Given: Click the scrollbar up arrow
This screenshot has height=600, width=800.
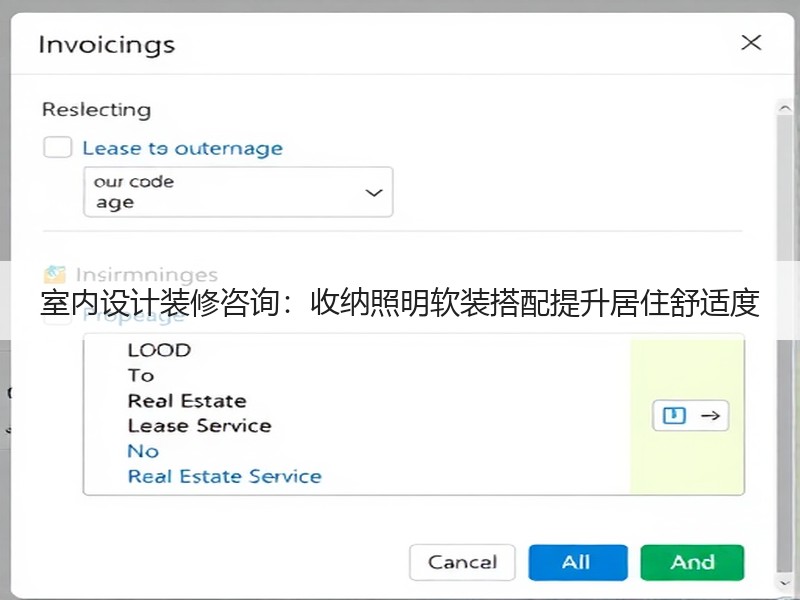Looking at the screenshot, I should pyautogui.click(x=785, y=108).
